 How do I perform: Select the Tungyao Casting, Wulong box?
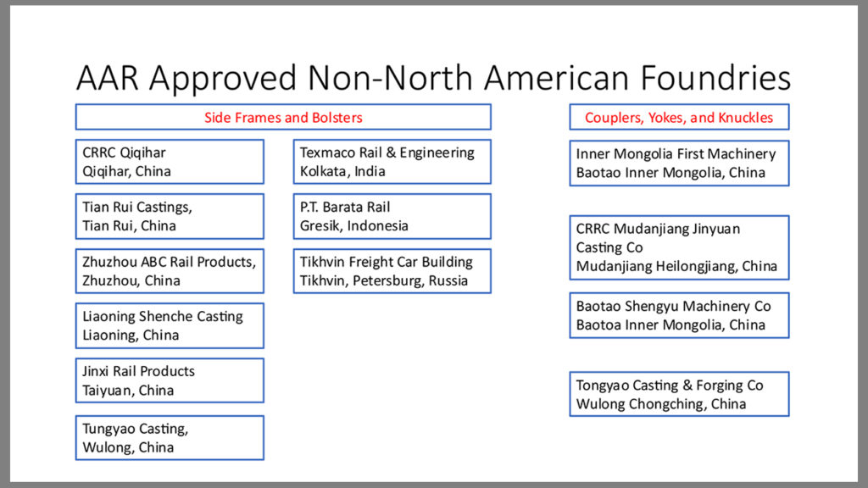(x=170, y=437)
